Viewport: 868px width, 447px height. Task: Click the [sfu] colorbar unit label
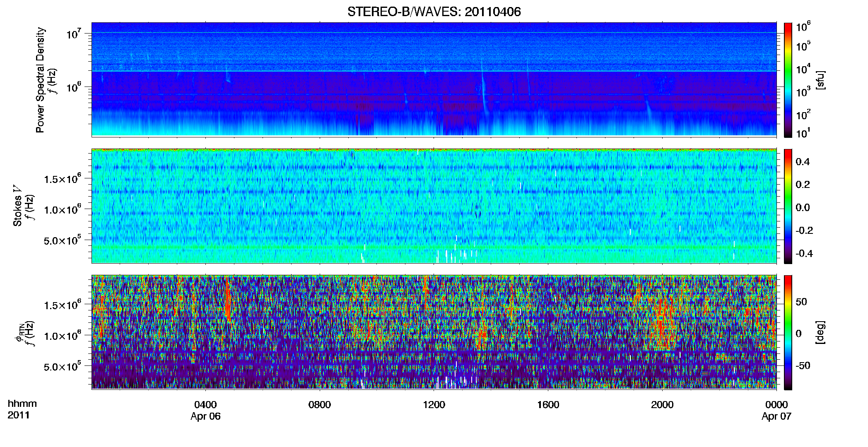[820, 80]
